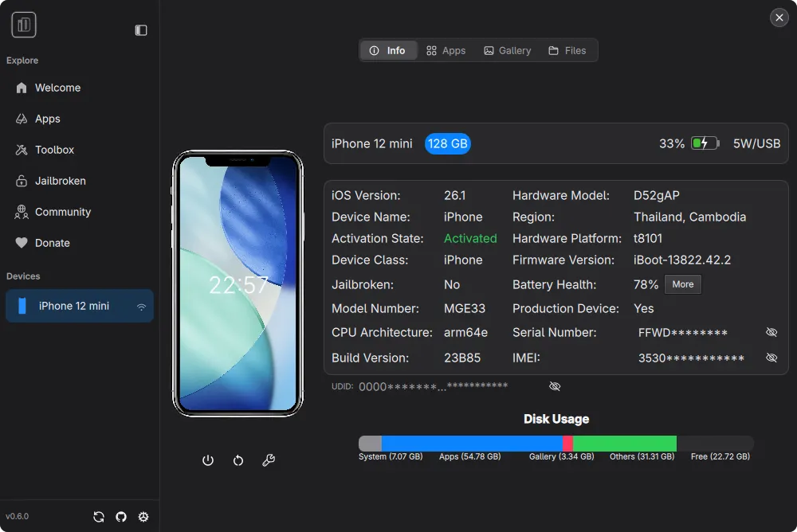
Task: Click the app logo icon
Action: (x=24, y=25)
